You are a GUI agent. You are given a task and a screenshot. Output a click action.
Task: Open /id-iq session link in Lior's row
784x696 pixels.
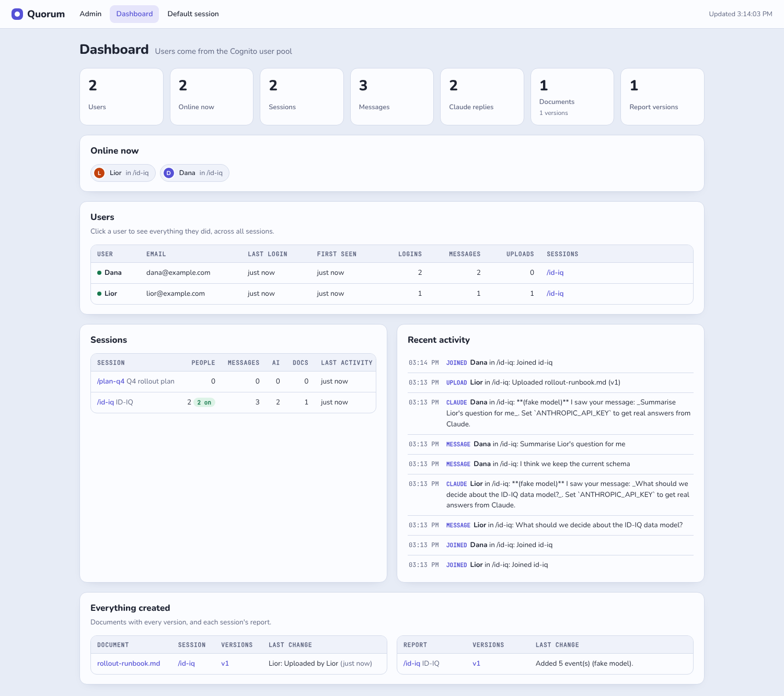555,294
